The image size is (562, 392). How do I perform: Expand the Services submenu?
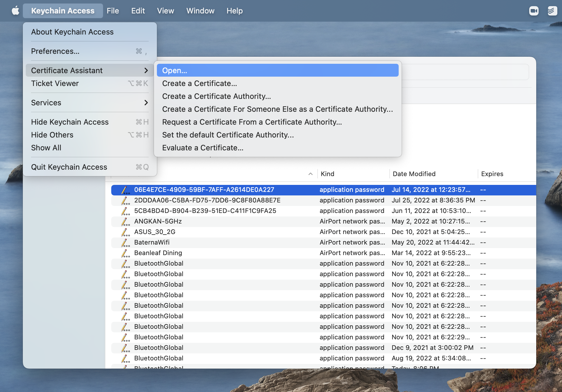point(90,103)
